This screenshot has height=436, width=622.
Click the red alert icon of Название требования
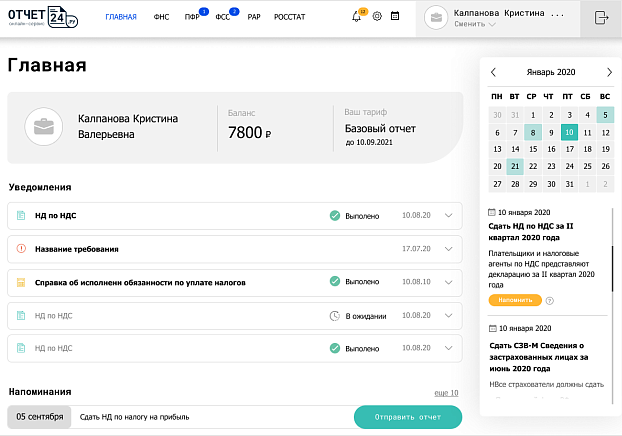pyautogui.click(x=21, y=249)
